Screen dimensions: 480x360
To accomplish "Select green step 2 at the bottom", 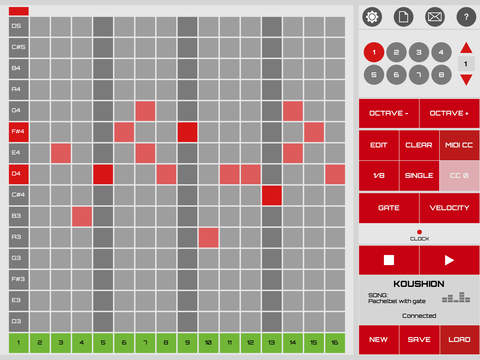I will (40, 343).
